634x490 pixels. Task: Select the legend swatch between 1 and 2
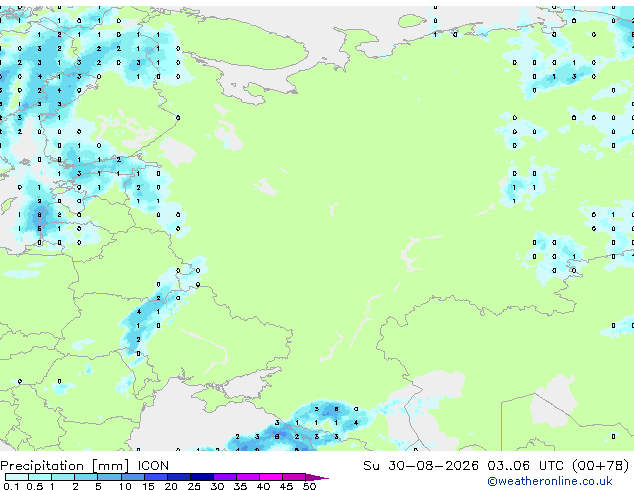pos(63,477)
